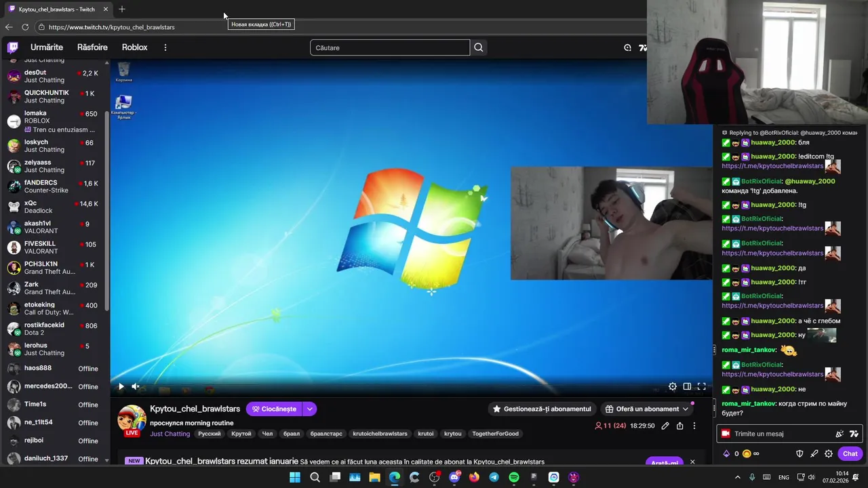The height and width of the screenshot is (488, 868).
Task: Click the sidebar scrollbar down arrow
Action: pos(106,460)
